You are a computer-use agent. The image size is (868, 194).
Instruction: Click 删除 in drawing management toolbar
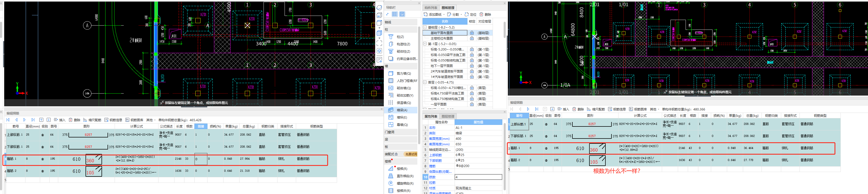tap(485, 14)
